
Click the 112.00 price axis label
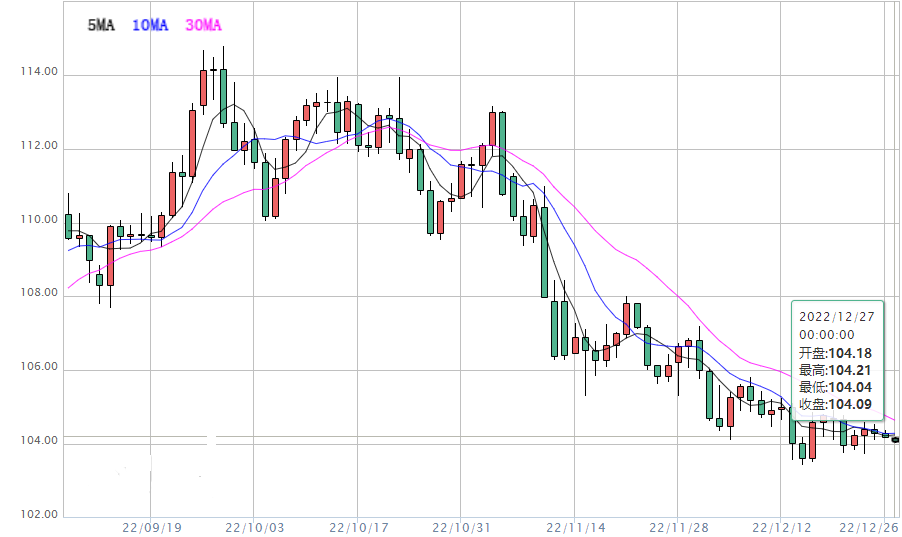click(39, 146)
